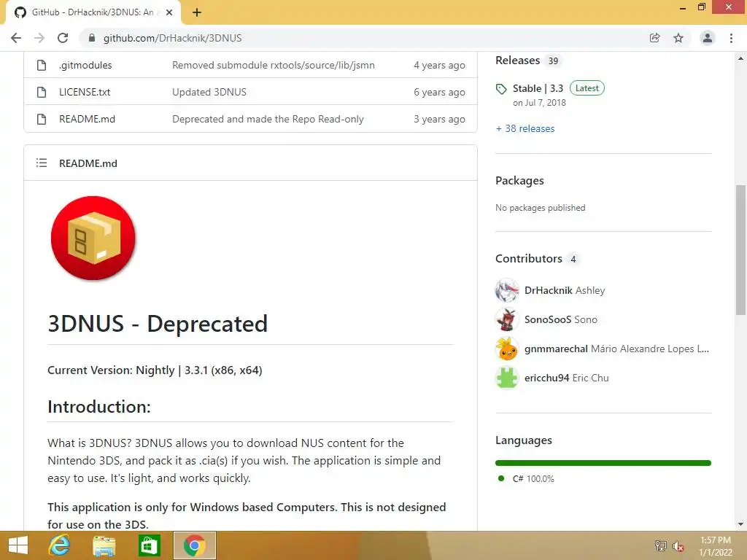Bookmark this page with the star icon

678,38
